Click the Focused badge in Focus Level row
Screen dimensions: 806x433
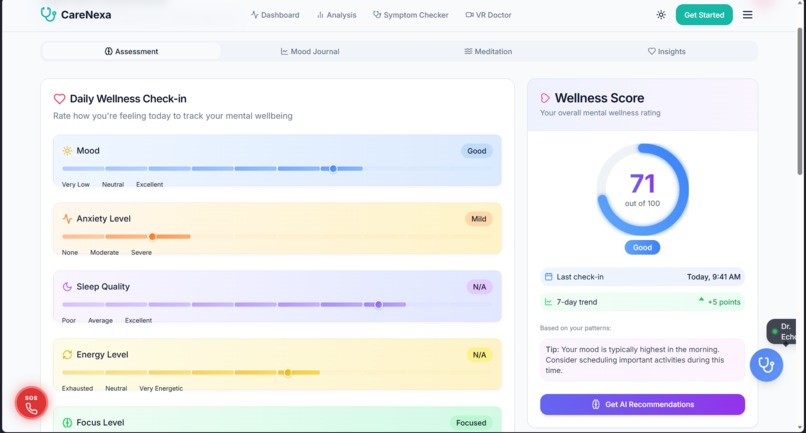[x=471, y=422]
